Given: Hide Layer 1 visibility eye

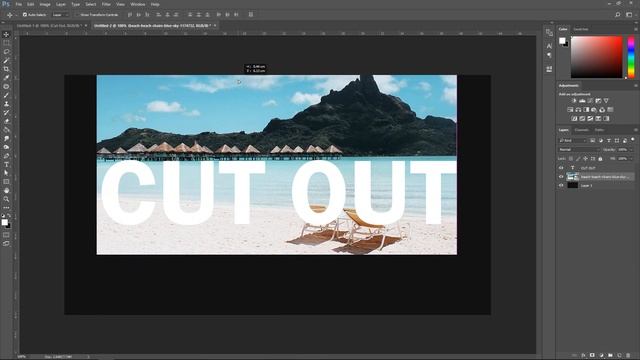Looking at the screenshot, I should coord(561,185).
